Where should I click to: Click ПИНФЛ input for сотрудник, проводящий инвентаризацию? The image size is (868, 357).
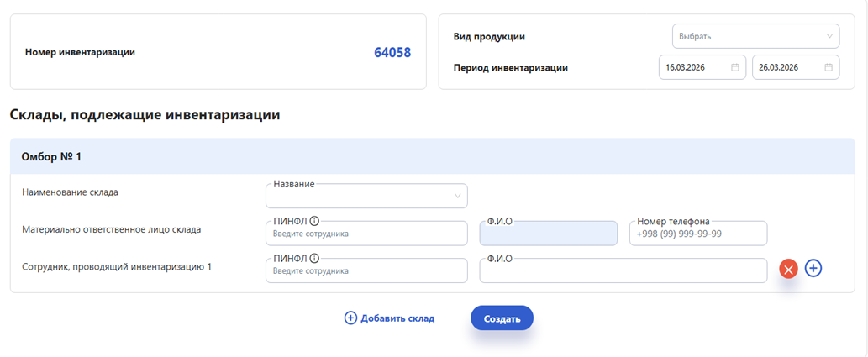[366, 270]
